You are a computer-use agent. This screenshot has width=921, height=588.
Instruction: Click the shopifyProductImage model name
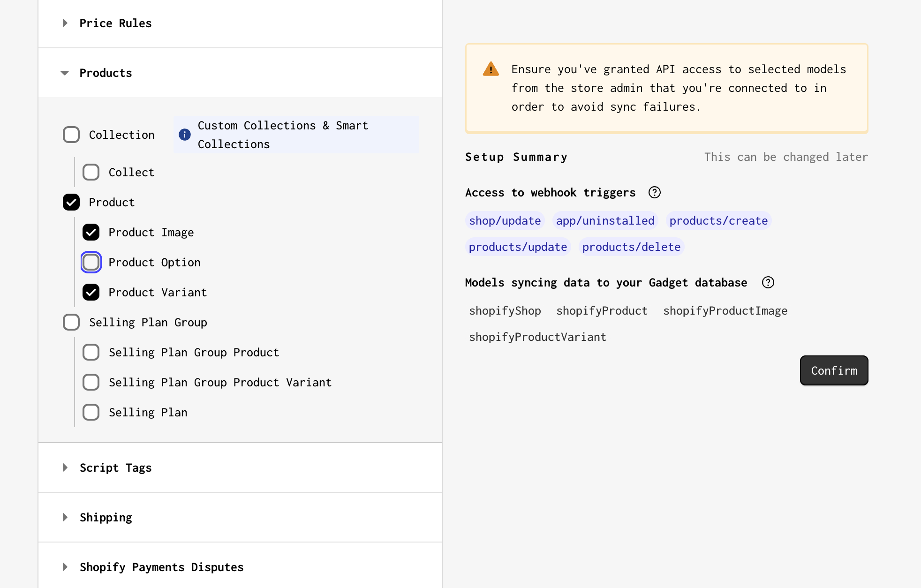[725, 310]
